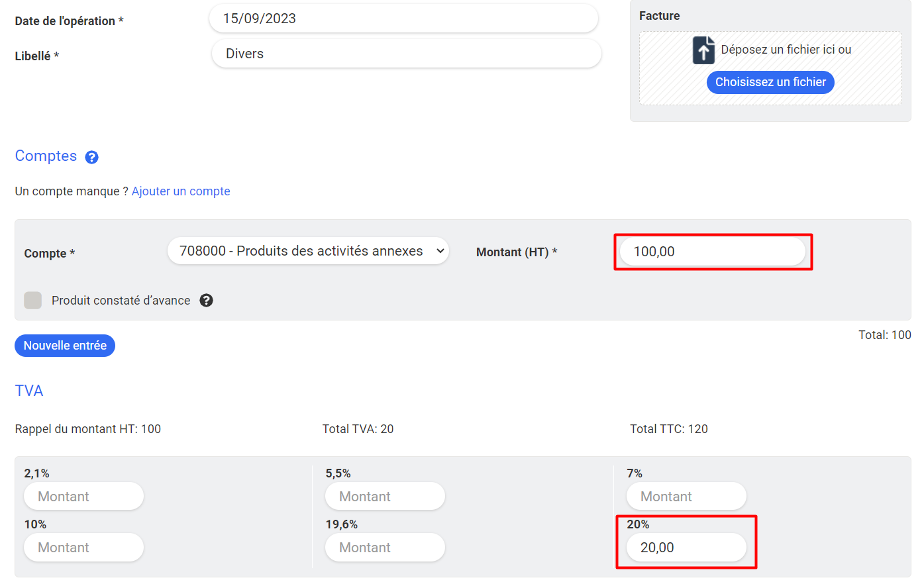Click the TVA section heading
The image size is (924, 586).
(x=29, y=391)
